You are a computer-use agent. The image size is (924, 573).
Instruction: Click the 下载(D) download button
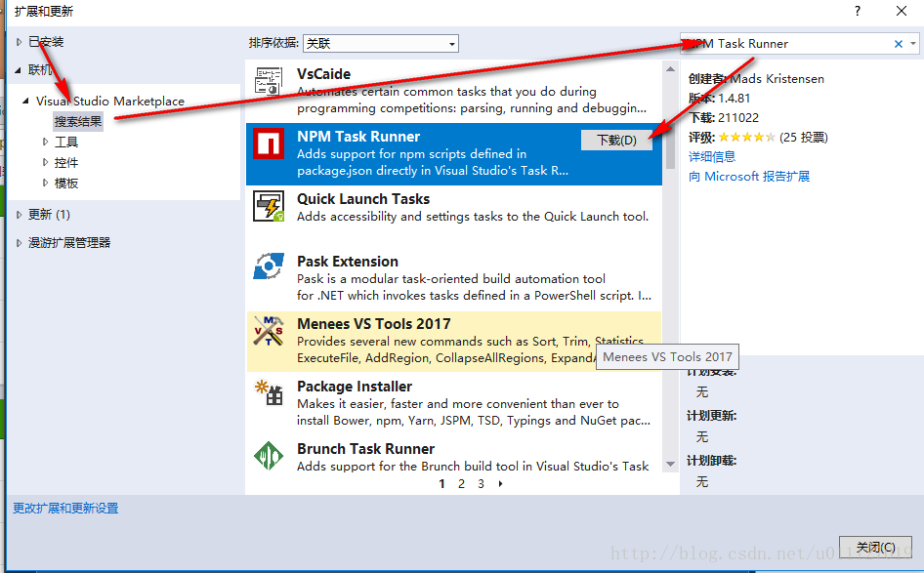click(616, 141)
